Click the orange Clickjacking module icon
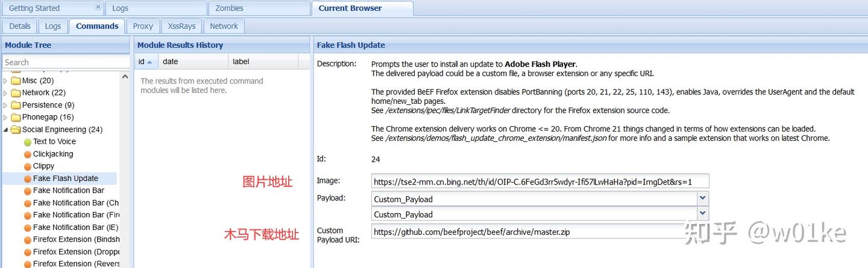The height and width of the screenshot is (268, 868). 27,154
